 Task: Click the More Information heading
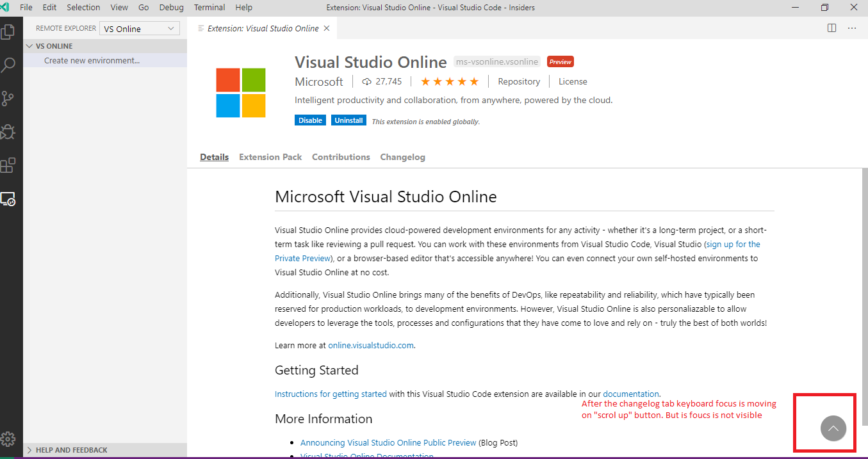[x=323, y=419]
